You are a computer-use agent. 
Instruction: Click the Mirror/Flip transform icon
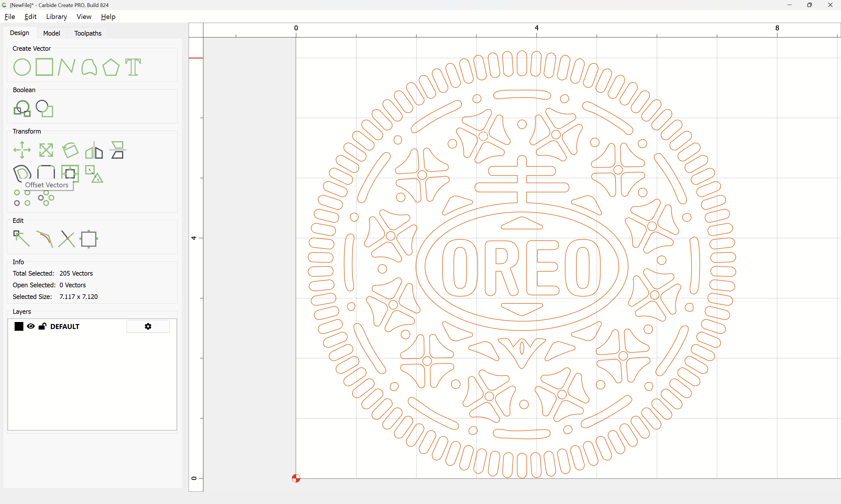94,150
